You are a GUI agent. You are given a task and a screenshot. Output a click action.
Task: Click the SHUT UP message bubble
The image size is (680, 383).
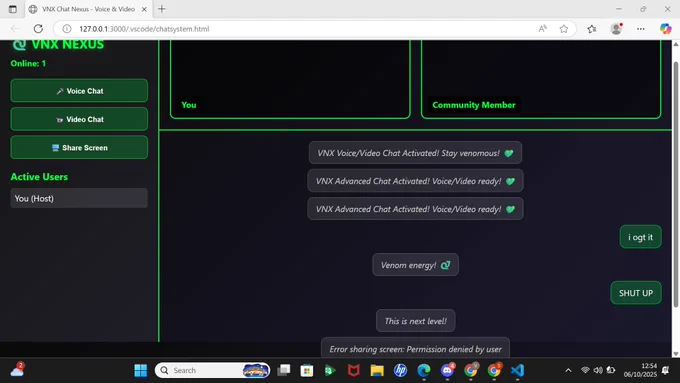(x=636, y=293)
